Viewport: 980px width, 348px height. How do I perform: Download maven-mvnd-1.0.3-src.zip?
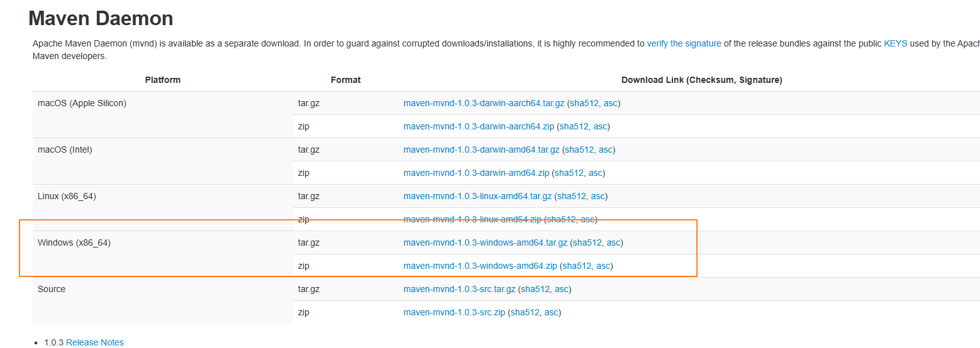point(454,312)
